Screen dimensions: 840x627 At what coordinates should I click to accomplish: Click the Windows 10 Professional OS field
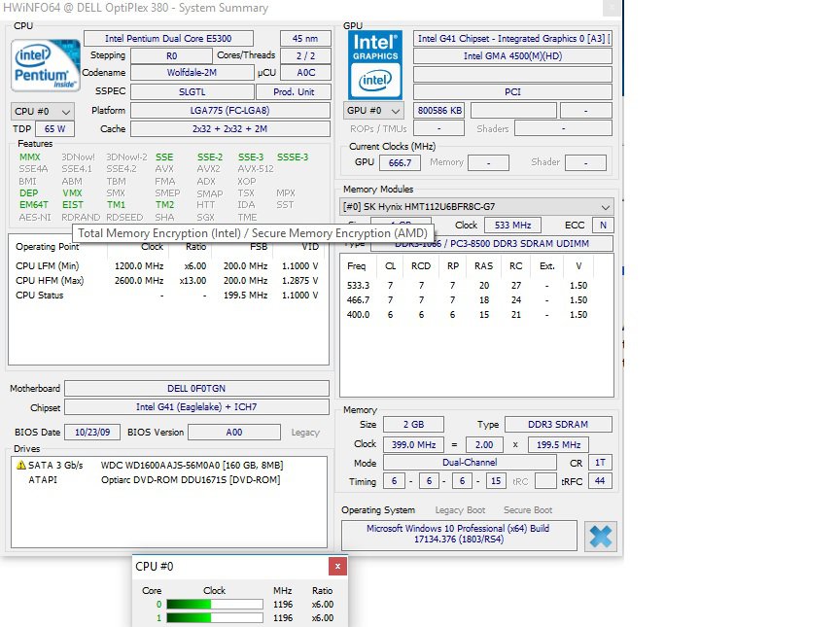click(459, 534)
